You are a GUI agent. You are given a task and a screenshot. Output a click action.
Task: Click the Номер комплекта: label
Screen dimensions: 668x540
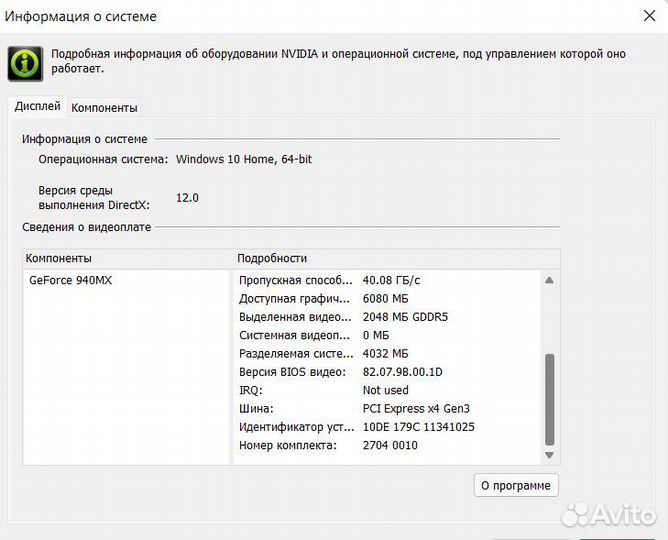click(288, 445)
